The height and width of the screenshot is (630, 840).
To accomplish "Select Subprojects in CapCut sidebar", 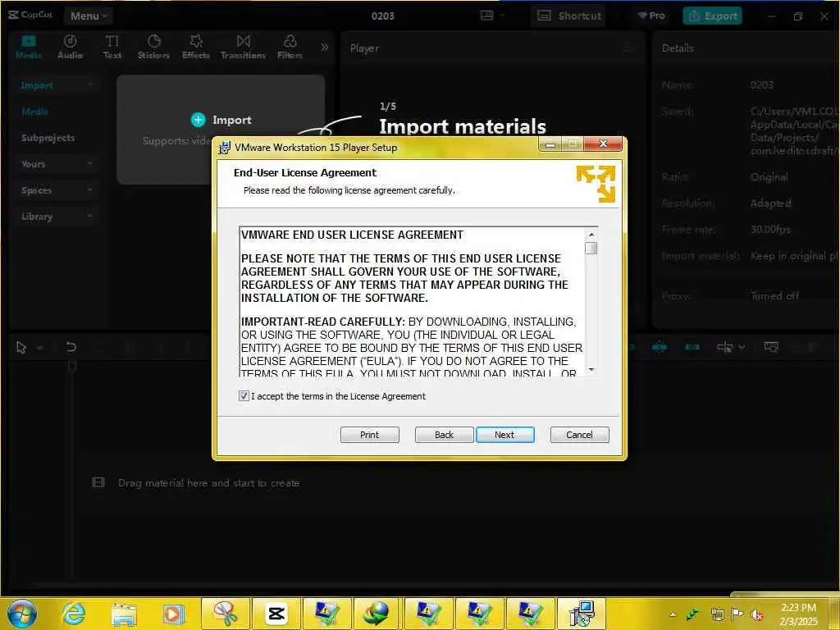I will pyautogui.click(x=48, y=138).
